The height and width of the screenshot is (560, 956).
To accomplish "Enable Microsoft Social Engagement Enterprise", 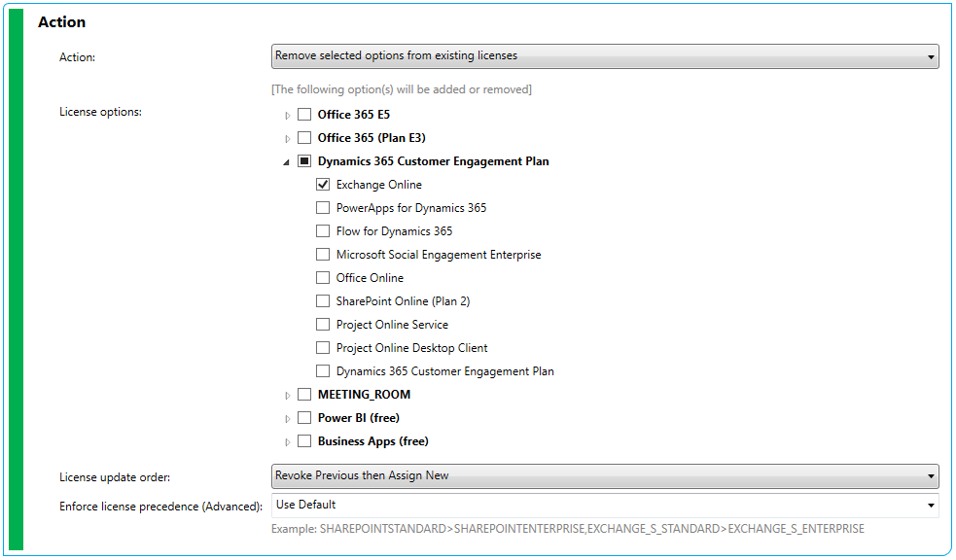I will (323, 254).
